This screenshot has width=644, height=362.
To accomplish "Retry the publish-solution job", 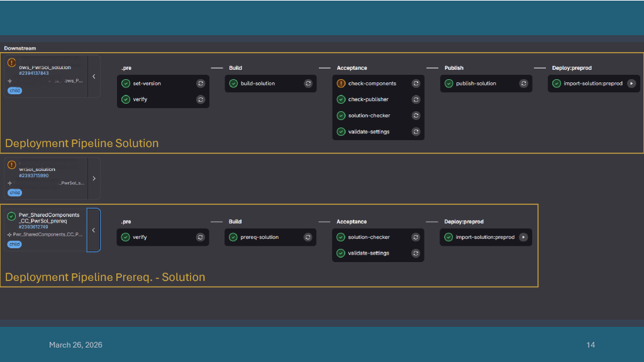I will [x=523, y=83].
